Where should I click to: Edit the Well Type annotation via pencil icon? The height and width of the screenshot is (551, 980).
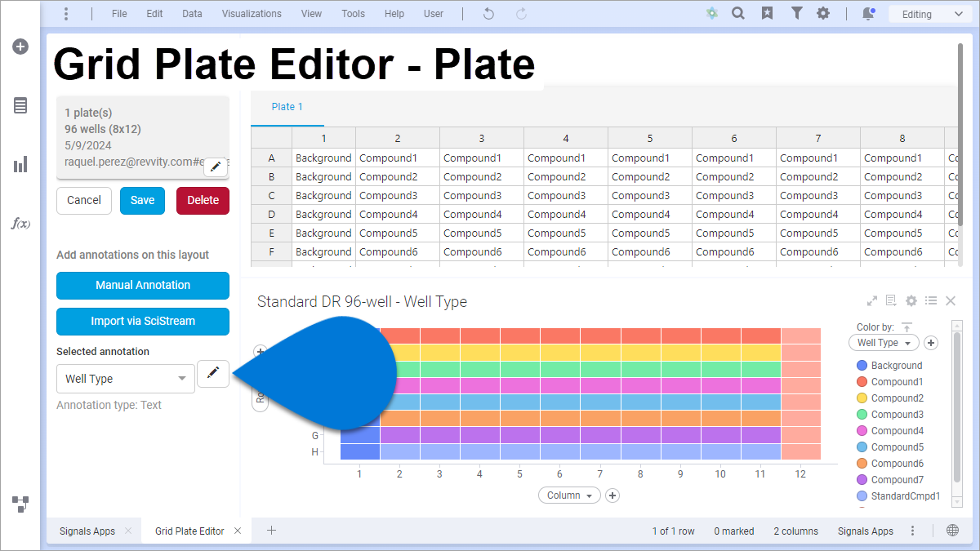pos(212,373)
